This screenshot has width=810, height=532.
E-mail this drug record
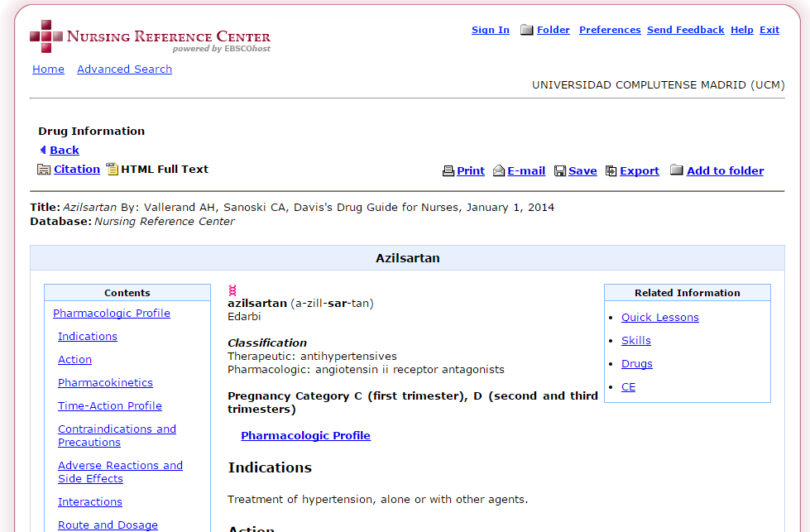point(526,171)
